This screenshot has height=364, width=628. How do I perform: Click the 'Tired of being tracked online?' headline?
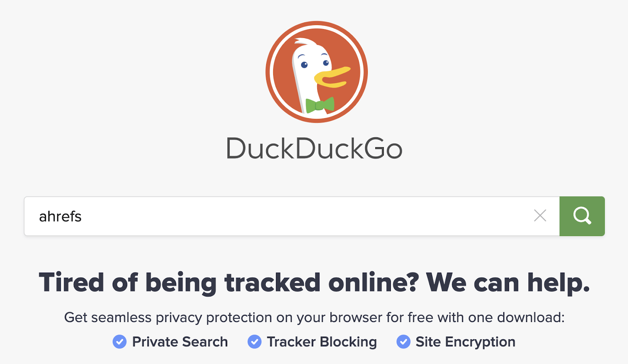point(229,282)
